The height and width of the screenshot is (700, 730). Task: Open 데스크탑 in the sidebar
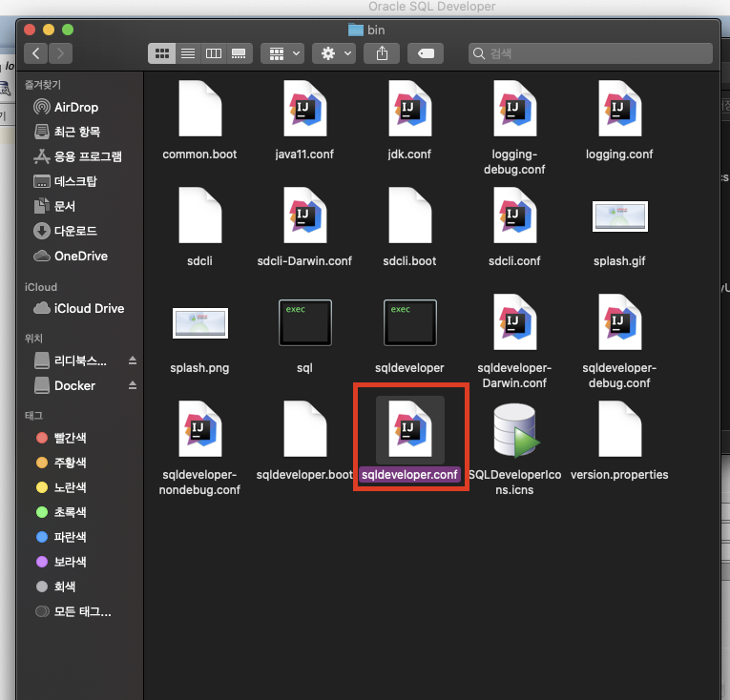65,181
